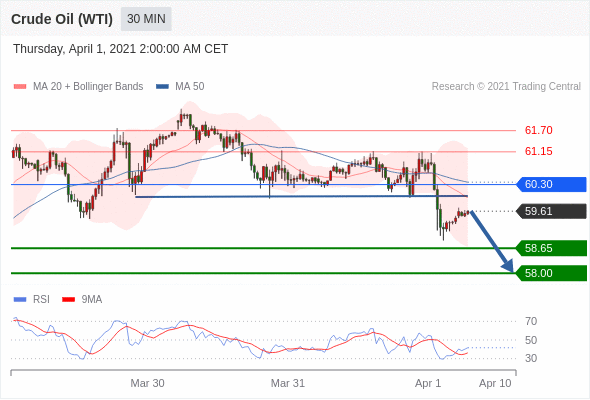
Task: Select the 59.61 current price tag
Action: (551, 211)
